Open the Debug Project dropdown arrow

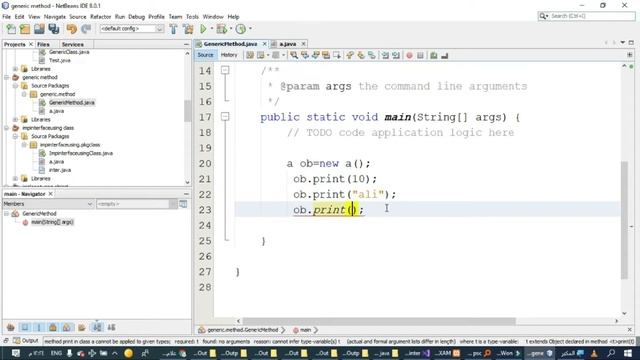click(231, 29)
